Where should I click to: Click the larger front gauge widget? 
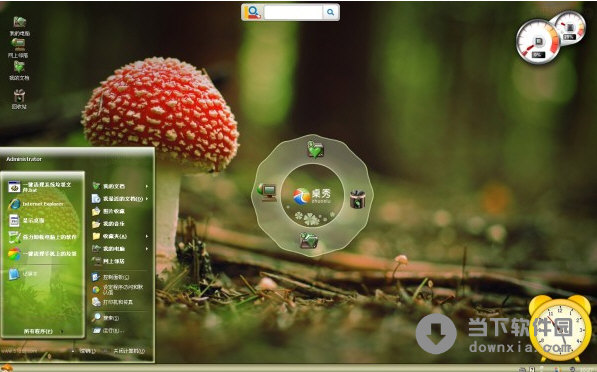[538, 41]
